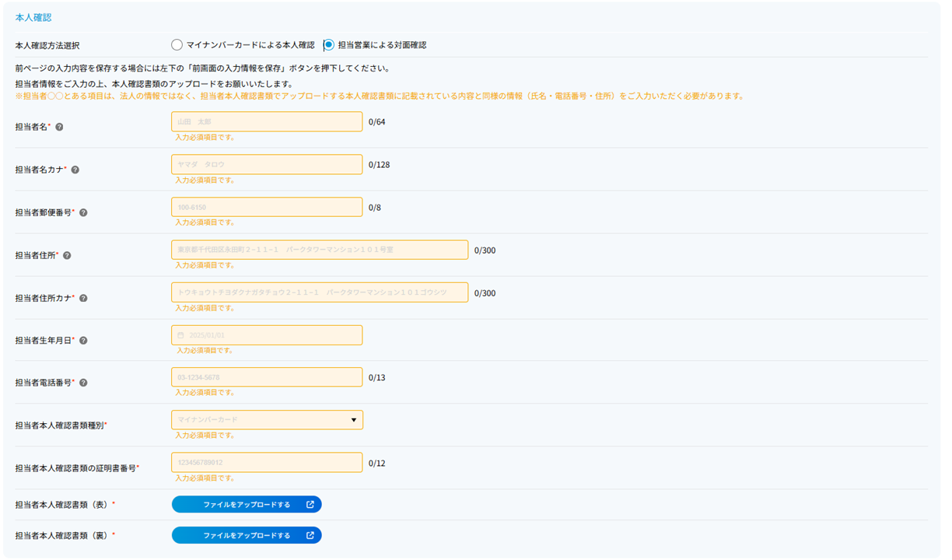This screenshot has width=952, height=560.
Task: Click calendar icon in birthdate field
Action: 181,335
